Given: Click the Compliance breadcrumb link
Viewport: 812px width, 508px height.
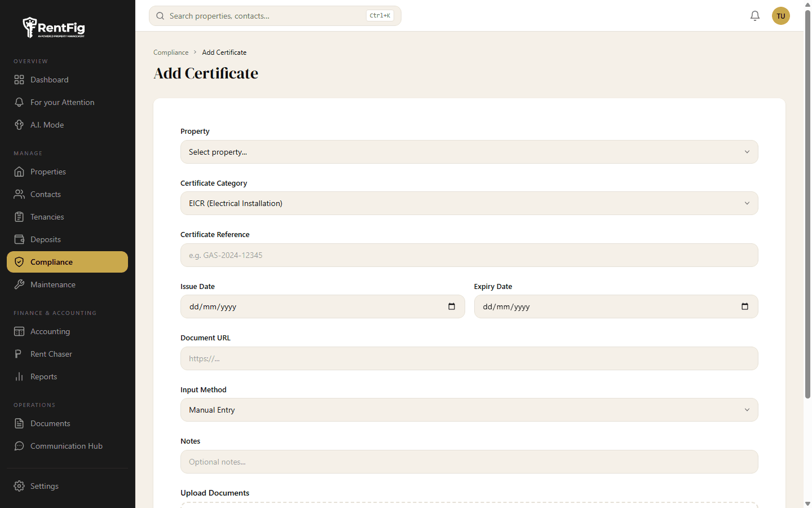Looking at the screenshot, I should [x=171, y=52].
